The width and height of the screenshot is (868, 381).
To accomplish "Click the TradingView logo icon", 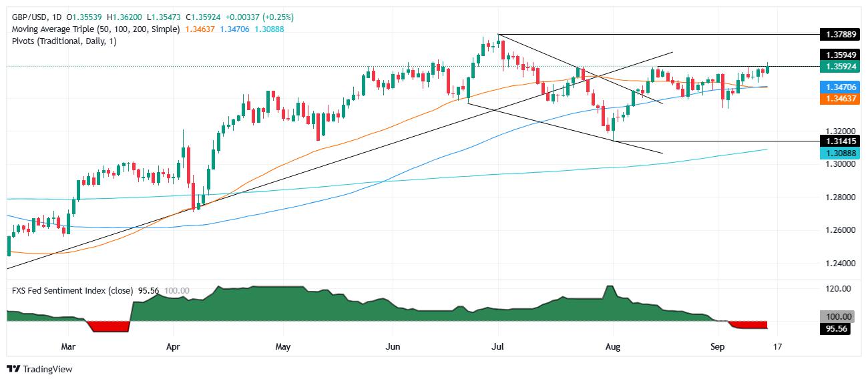I will coord(13,369).
